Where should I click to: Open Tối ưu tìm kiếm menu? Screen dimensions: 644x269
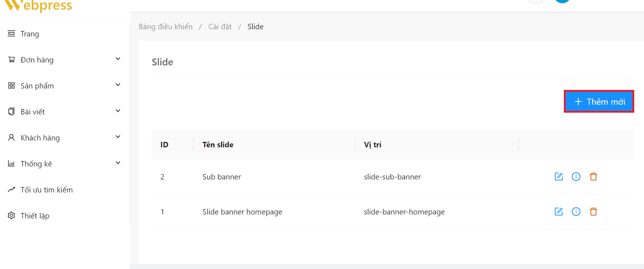point(46,190)
